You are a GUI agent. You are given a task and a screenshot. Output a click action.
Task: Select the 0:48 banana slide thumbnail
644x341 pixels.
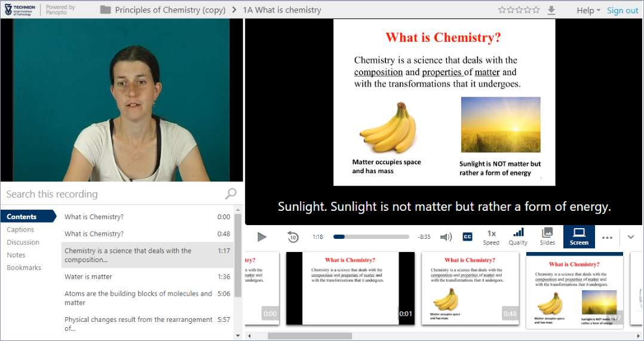click(470, 288)
